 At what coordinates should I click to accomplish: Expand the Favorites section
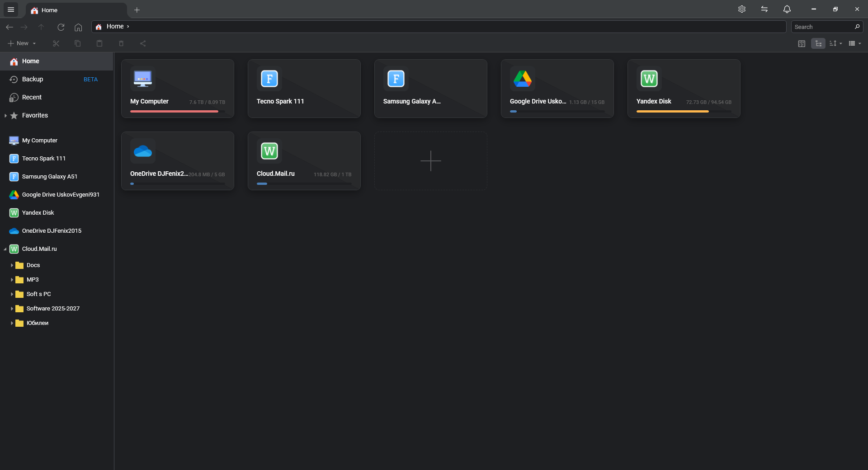coord(5,116)
